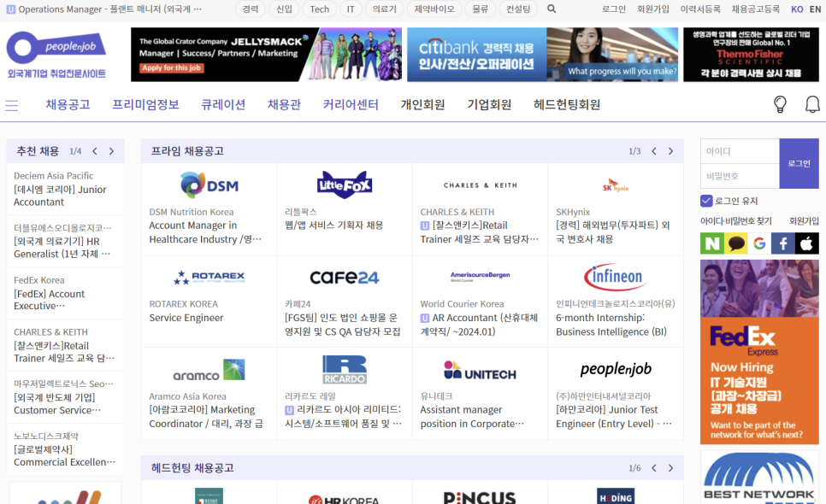
Task: Open the Jellysmack banner ad
Action: pos(266,54)
